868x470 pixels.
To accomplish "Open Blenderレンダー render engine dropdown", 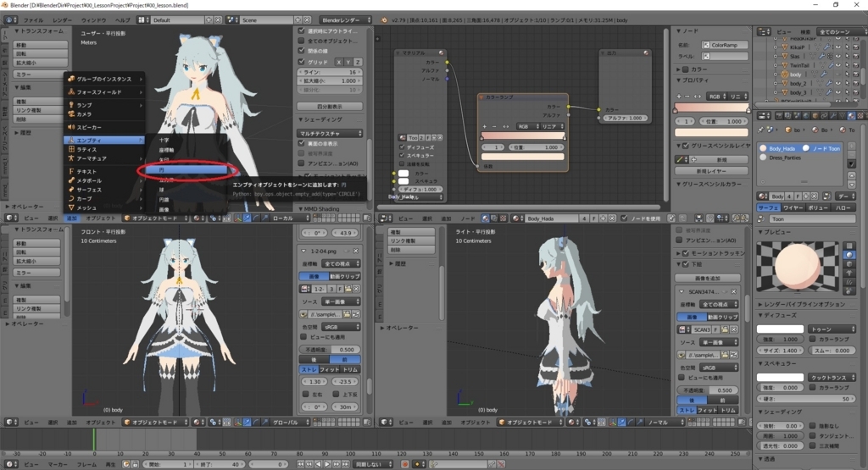I will (x=347, y=20).
